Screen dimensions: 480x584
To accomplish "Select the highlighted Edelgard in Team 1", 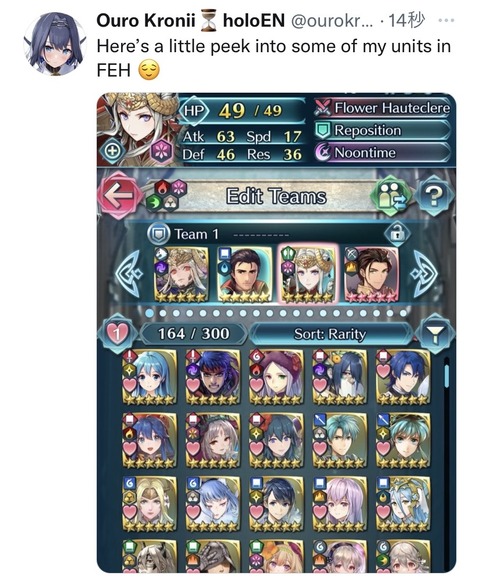I will coord(308,274).
